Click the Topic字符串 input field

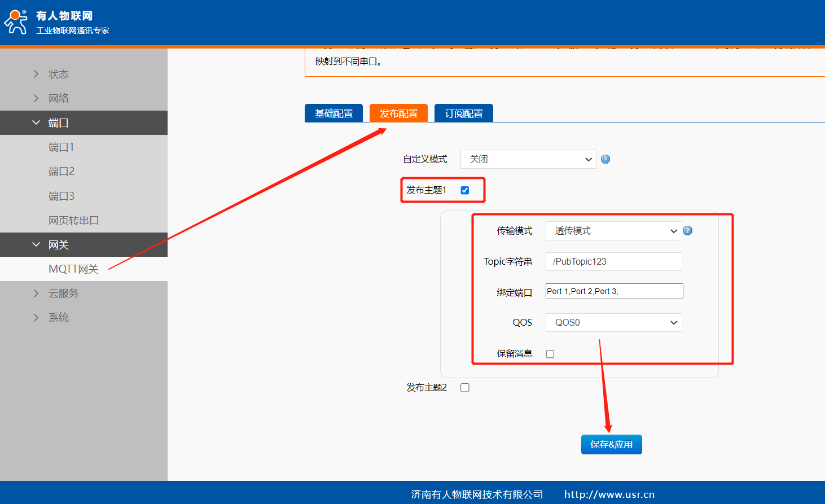coord(613,262)
